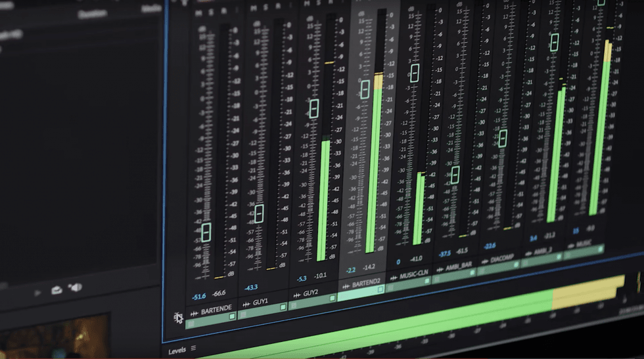Toggle the checkbox on DIACOMP color strip
644x359 pixels.
516,265
